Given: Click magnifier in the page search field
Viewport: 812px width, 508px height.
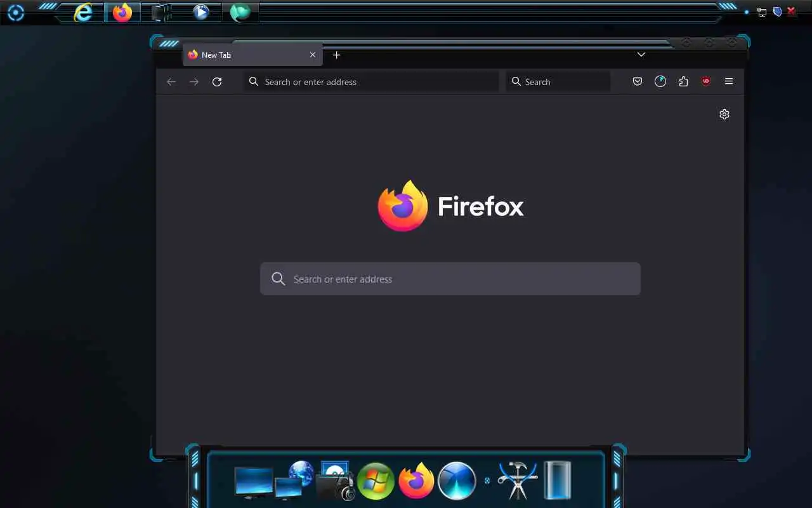Looking at the screenshot, I should tap(278, 279).
